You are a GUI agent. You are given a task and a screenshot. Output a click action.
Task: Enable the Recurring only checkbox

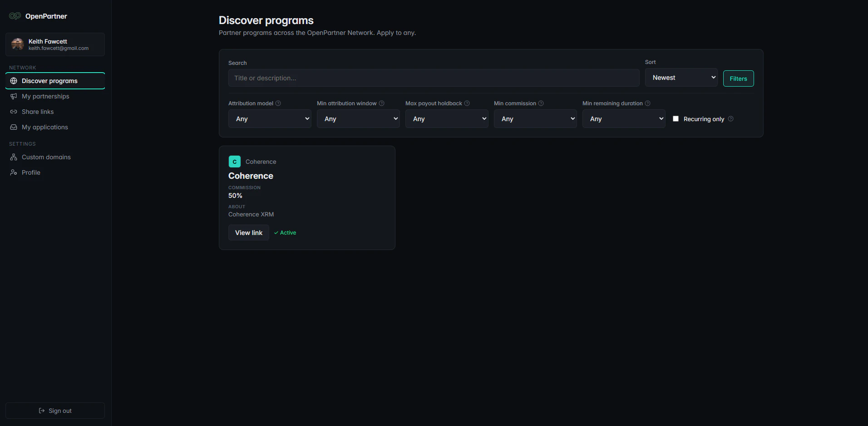676,118
